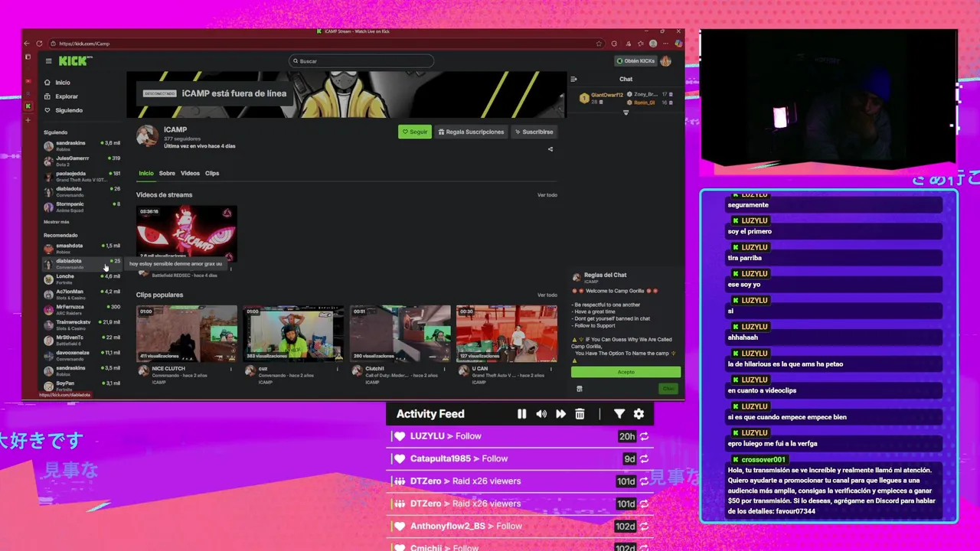Open the Copilot icon in browser toolbar

(x=678, y=44)
